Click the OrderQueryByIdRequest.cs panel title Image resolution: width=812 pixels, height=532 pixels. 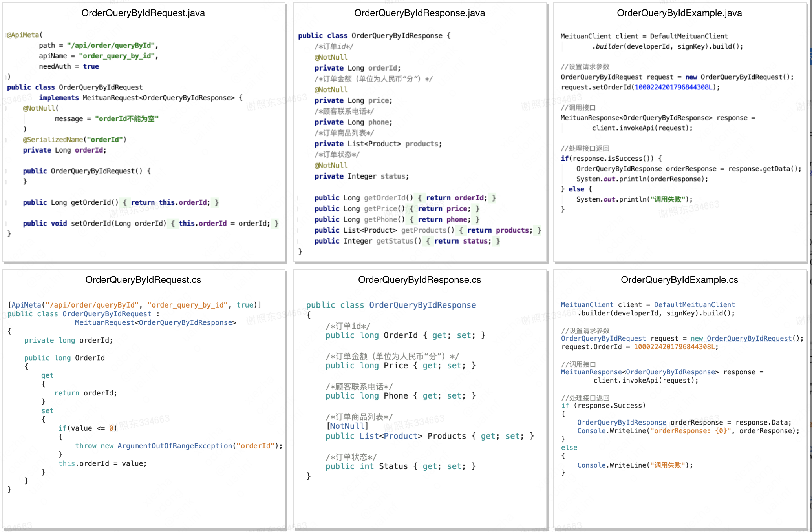143,280
